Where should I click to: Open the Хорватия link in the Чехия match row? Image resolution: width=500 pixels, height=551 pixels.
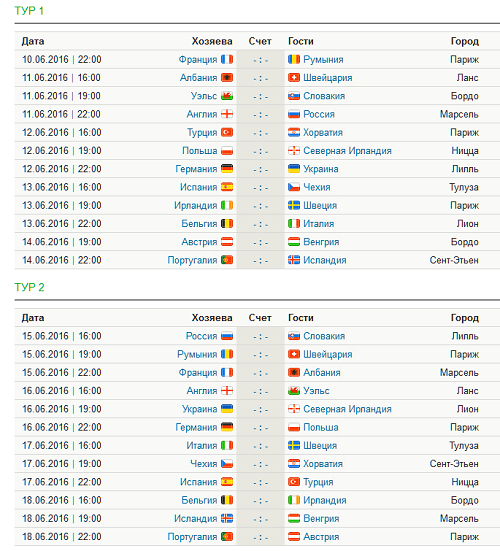pyautogui.click(x=323, y=464)
